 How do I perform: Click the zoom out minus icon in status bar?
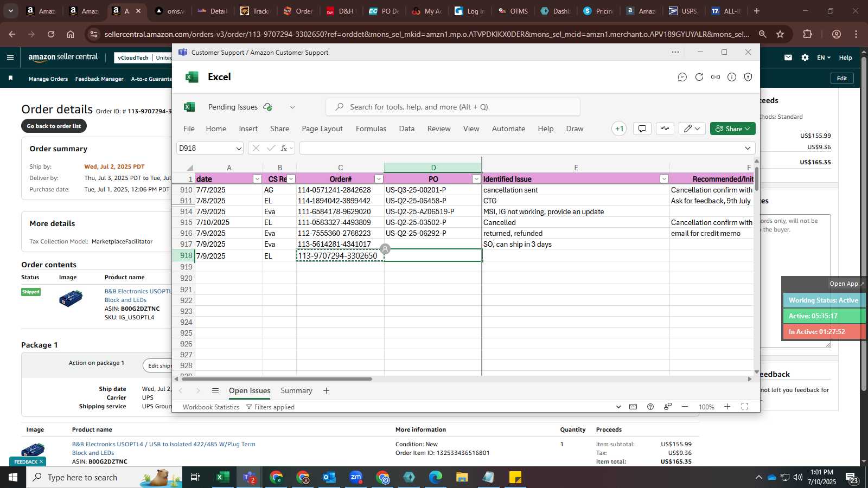pos(685,407)
